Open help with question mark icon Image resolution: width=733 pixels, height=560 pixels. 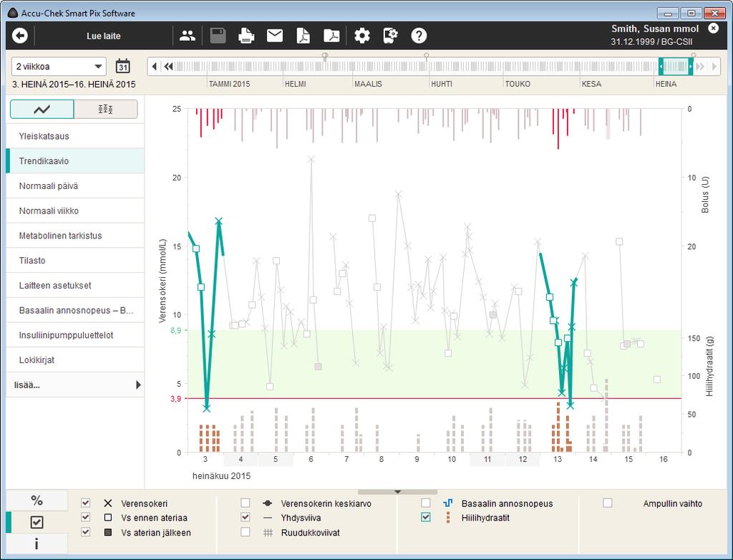419,36
